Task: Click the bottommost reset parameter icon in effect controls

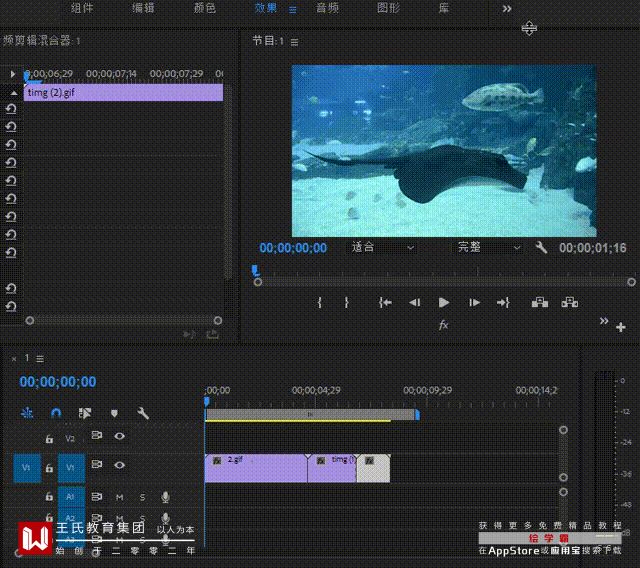Action: [x=11, y=306]
